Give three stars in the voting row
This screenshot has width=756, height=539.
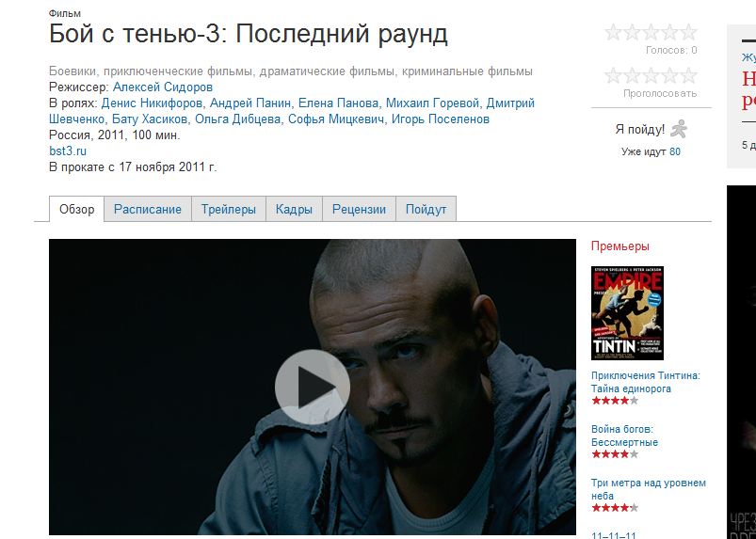click(x=651, y=75)
